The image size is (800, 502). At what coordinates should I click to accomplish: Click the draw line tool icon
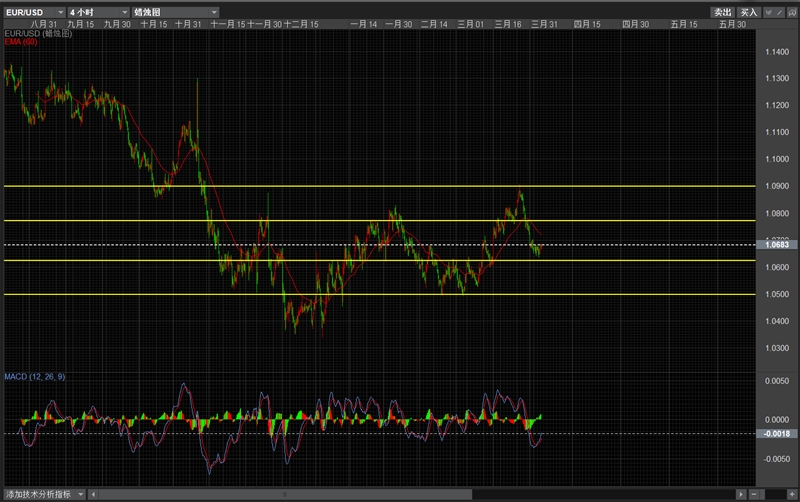coord(780,12)
